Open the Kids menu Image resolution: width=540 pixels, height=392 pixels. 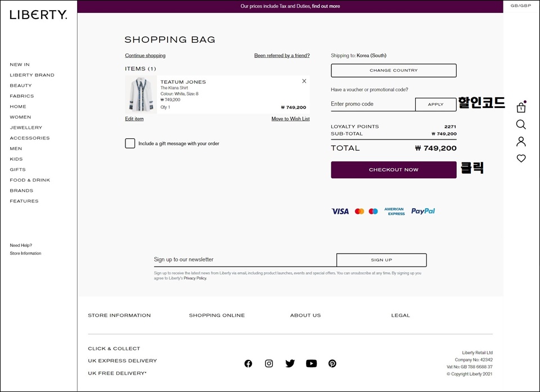(16, 159)
